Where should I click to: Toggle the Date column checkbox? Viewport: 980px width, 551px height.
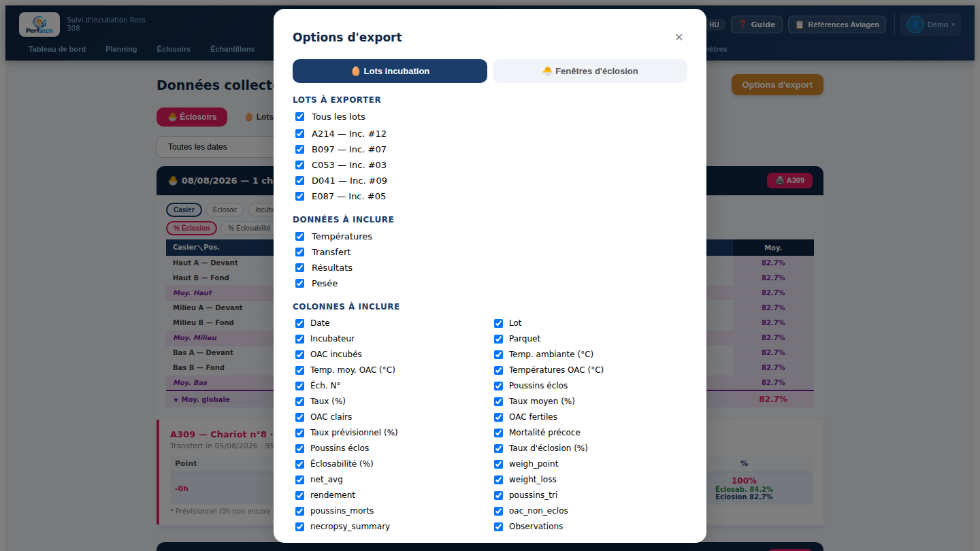[299, 323]
